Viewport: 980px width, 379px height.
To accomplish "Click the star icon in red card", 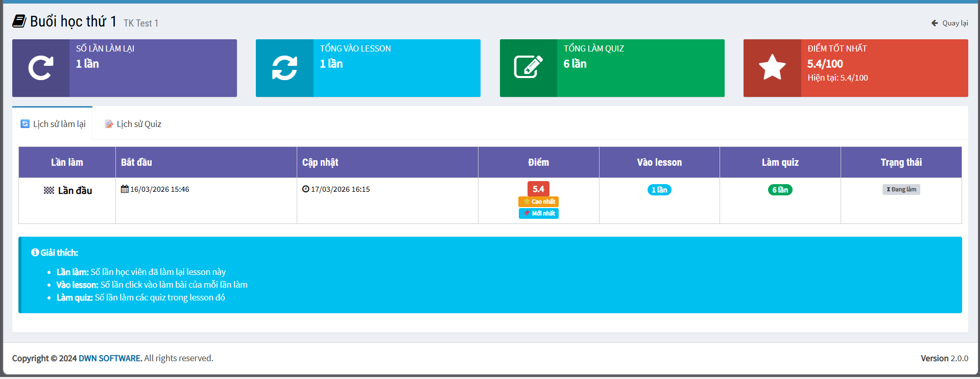I will (772, 68).
